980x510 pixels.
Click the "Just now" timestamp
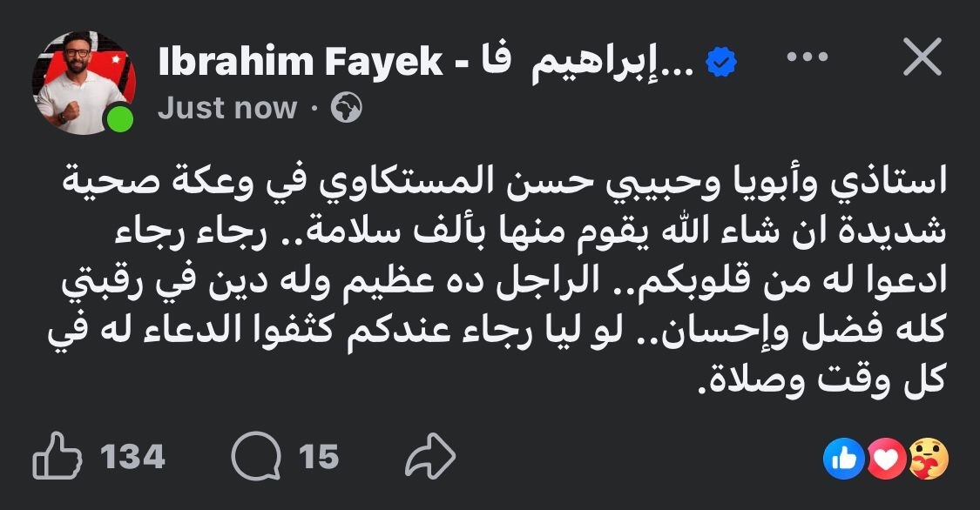[227, 109]
